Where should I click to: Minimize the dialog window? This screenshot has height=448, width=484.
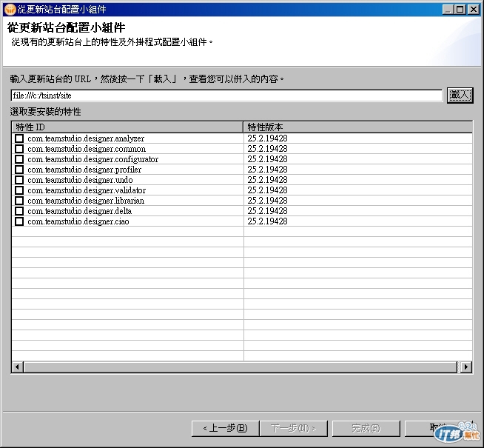[x=448, y=10]
